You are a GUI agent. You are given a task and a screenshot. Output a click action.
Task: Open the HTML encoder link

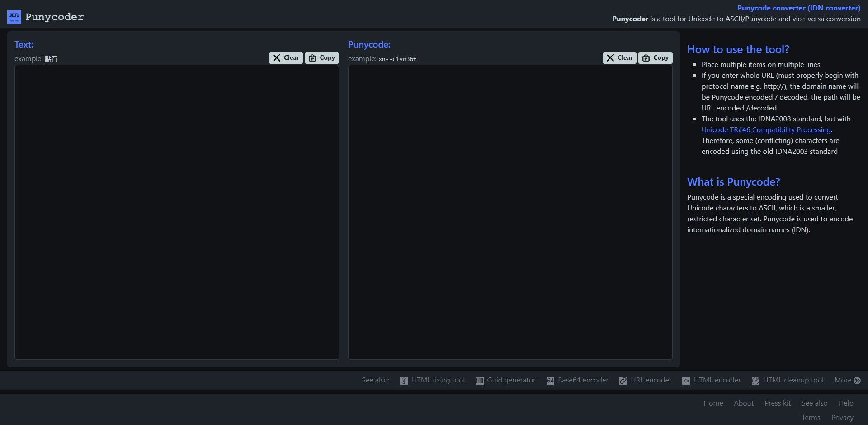point(717,380)
